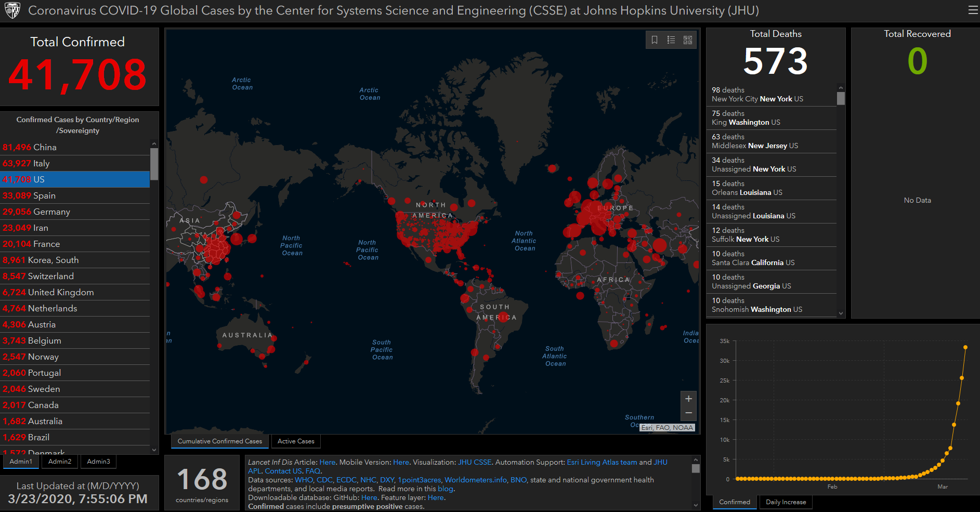Select United Kingdom in the list
980x512 pixels.
tap(75, 292)
